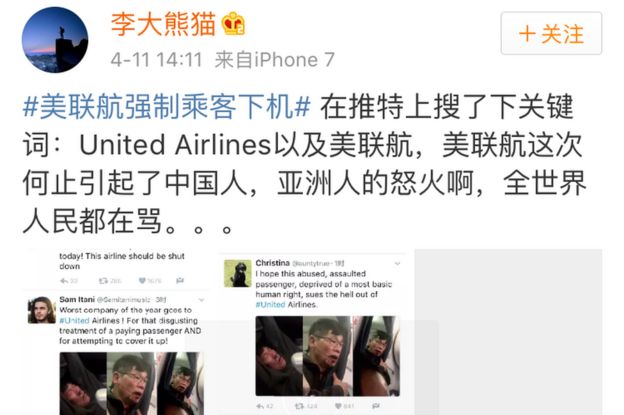Follow the user with the 关注 button
Screen dimensions: 624x415
[551, 33]
